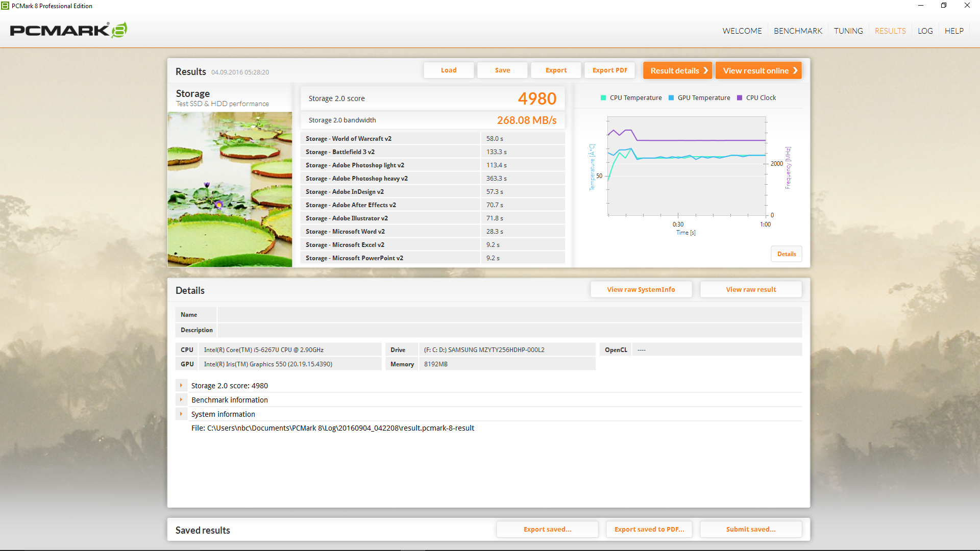Expand the Benchmark information section
980x551 pixels.
(181, 400)
